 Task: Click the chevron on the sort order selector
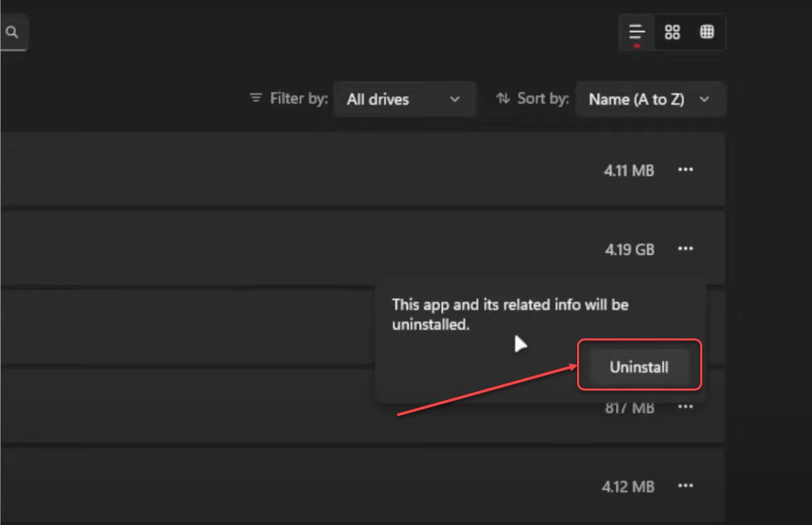pyautogui.click(x=704, y=99)
